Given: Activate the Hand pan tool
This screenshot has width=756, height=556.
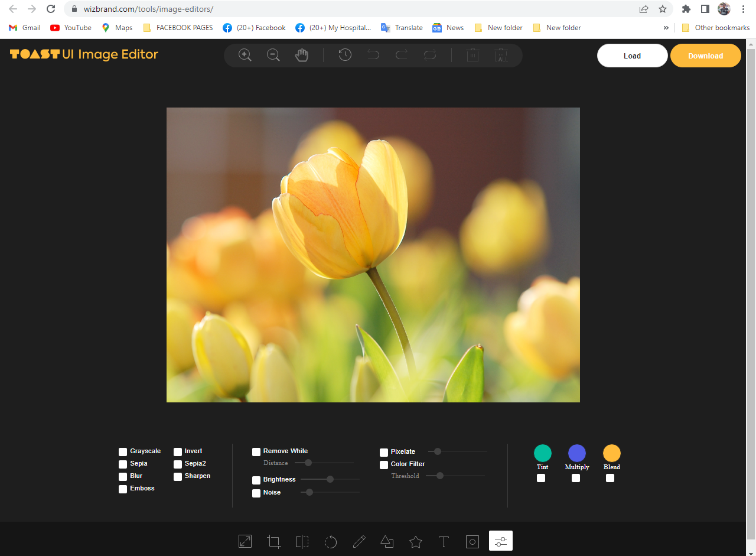Looking at the screenshot, I should 301,54.
